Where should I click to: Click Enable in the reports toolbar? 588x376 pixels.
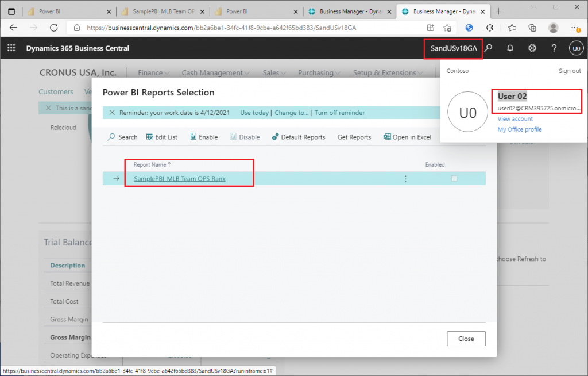tap(204, 137)
